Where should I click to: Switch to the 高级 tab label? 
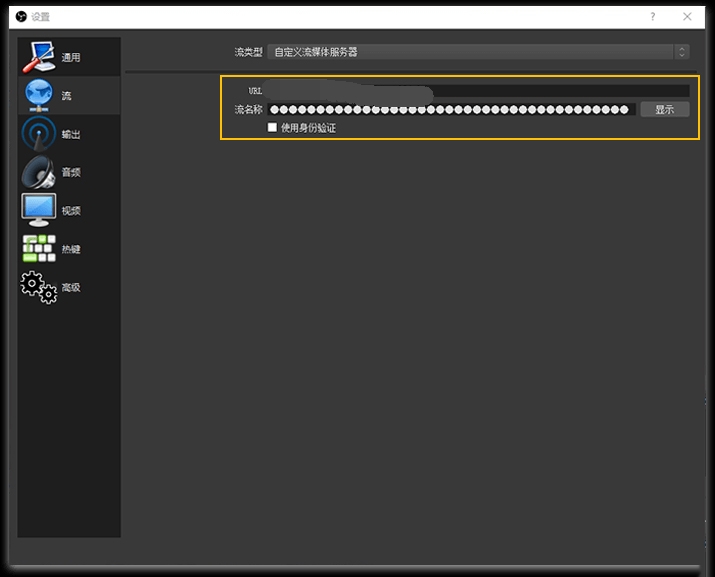pyautogui.click(x=71, y=287)
